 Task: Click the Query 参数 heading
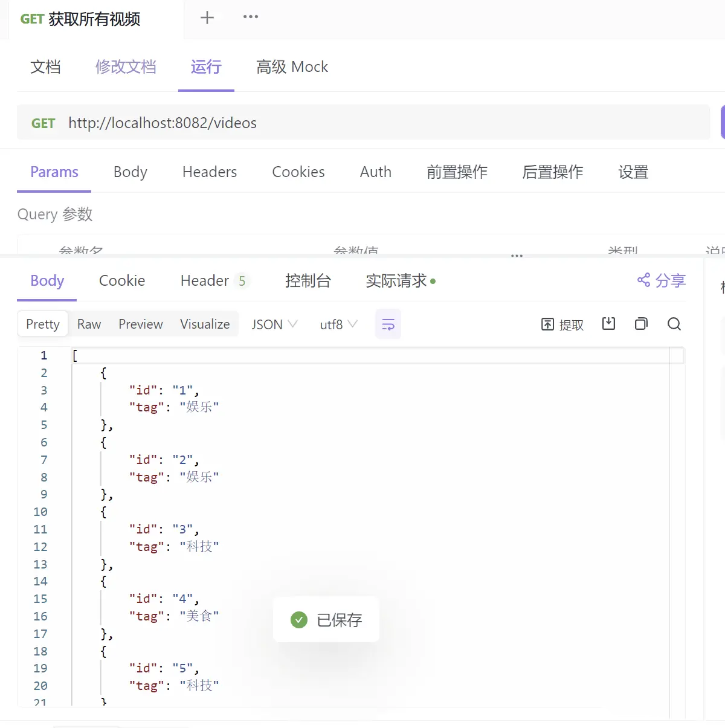55,214
